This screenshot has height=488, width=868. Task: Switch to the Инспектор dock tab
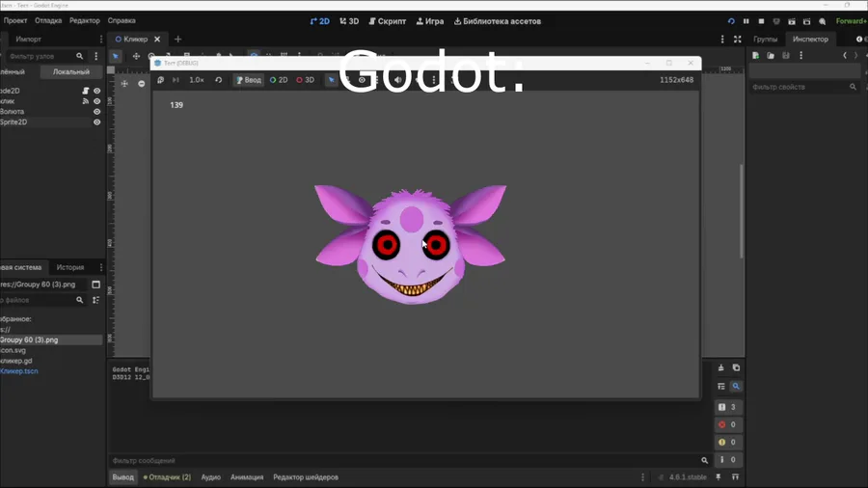pyautogui.click(x=810, y=40)
